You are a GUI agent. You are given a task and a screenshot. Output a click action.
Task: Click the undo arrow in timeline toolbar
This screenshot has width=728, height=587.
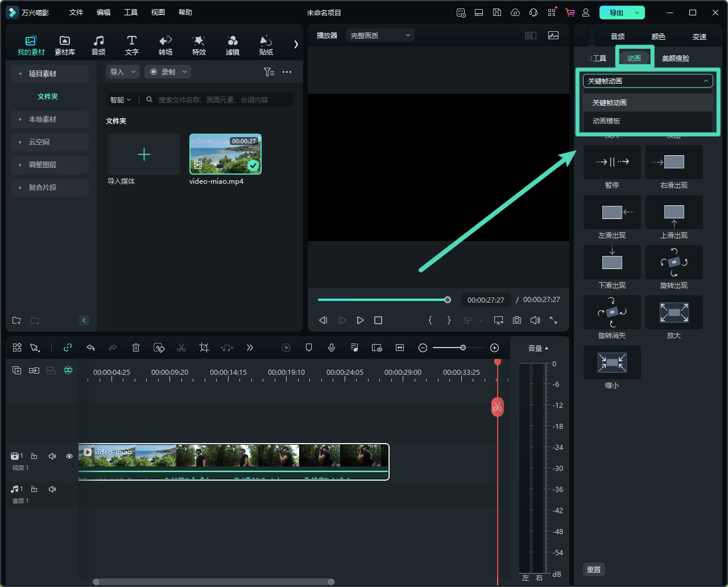(x=90, y=348)
